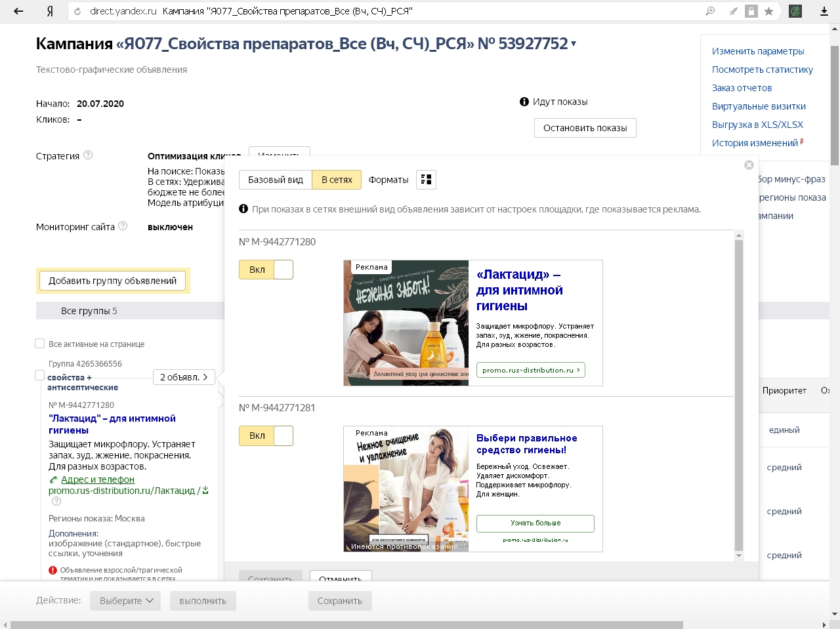Screen dimensions: 840x629
Task: Open Виртуальные визитки link
Action: [759, 106]
